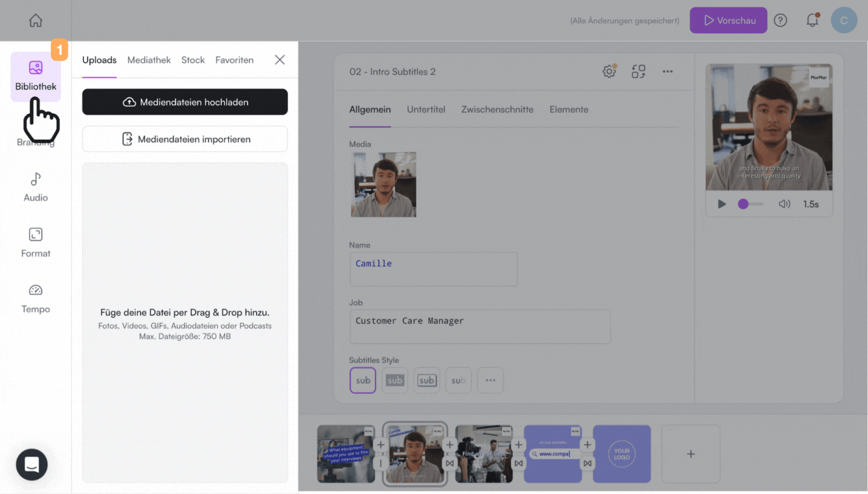Open the notifications bell
Screen dimensions: 868x494
pos(812,20)
